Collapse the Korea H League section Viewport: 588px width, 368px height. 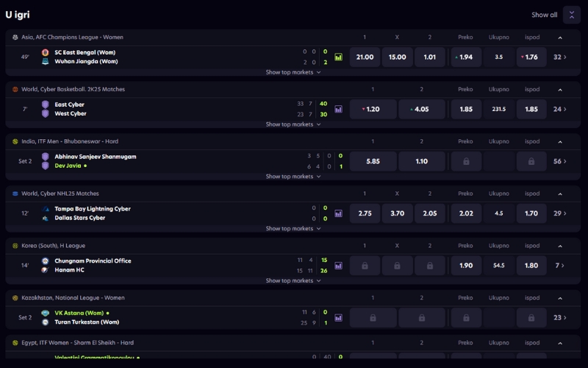click(x=560, y=246)
